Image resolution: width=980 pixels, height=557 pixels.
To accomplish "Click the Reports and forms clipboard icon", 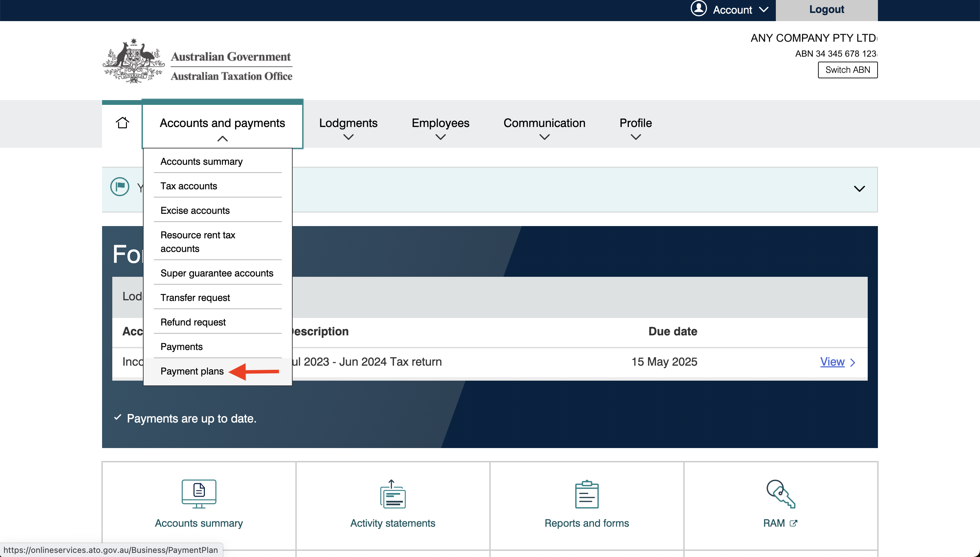I will [x=586, y=494].
